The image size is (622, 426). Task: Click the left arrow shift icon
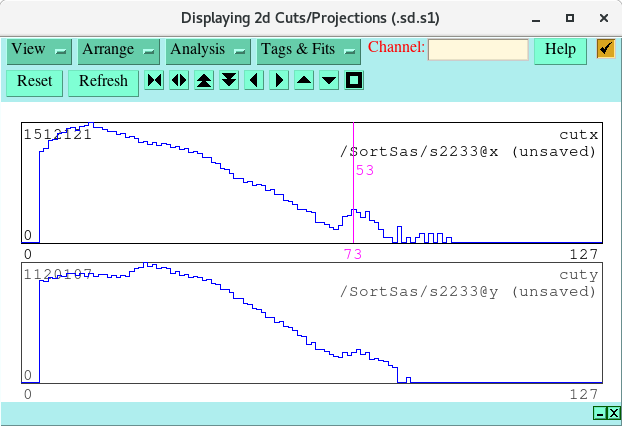(x=254, y=81)
